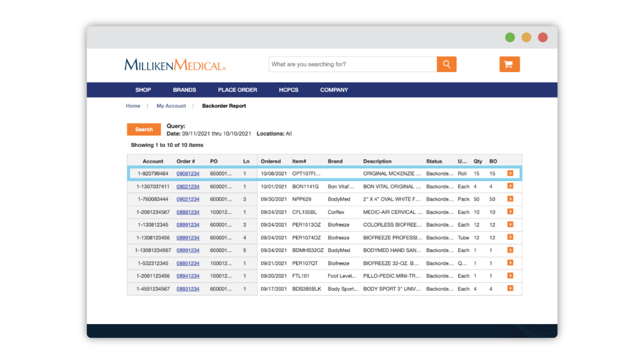
Task: Select item cell OPT107FI
Action: [306, 173]
